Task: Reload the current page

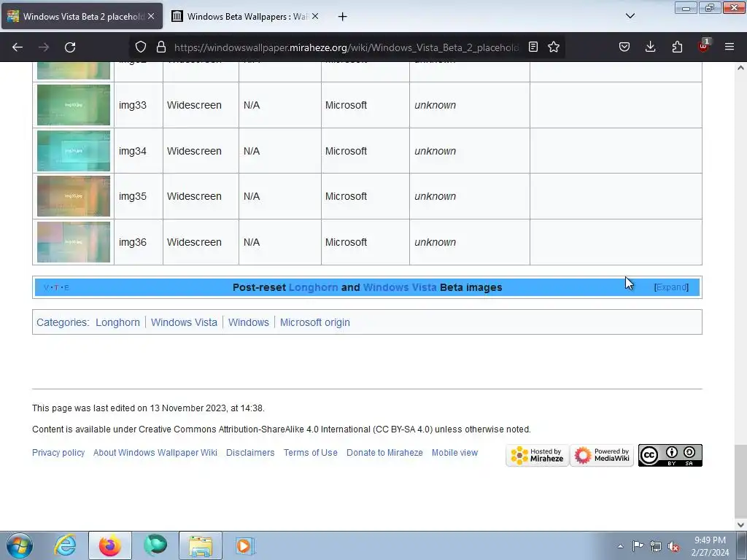Action: click(70, 47)
